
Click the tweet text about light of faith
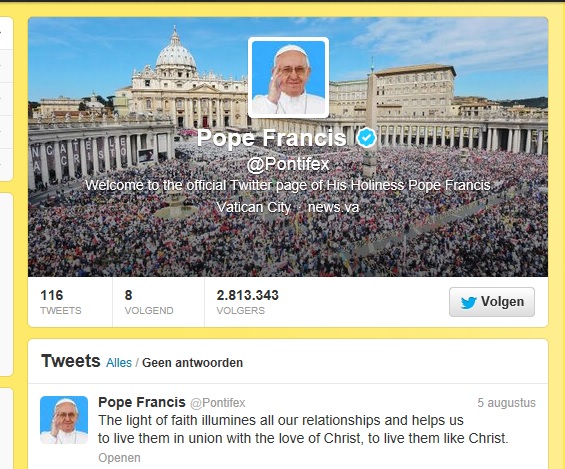(x=303, y=429)
